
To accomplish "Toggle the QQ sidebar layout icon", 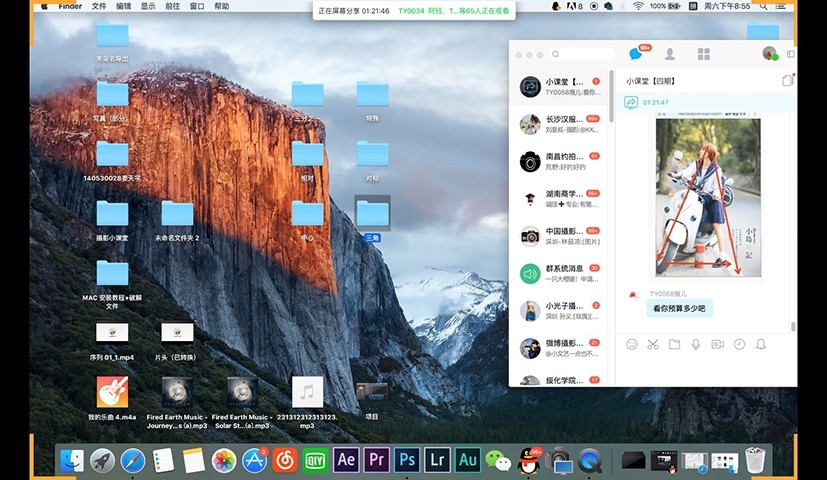I will click(x=790, y=54).
